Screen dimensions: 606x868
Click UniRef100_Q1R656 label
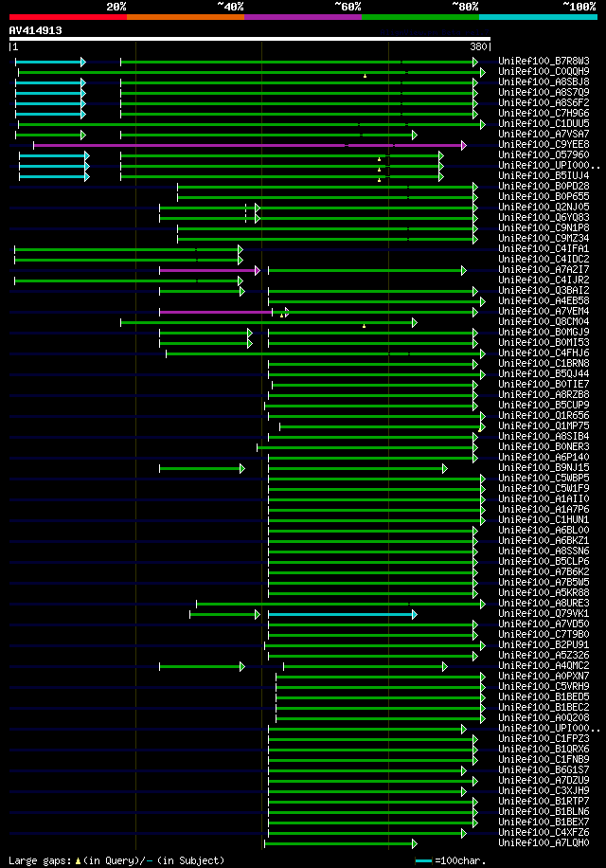coord(544,415)
